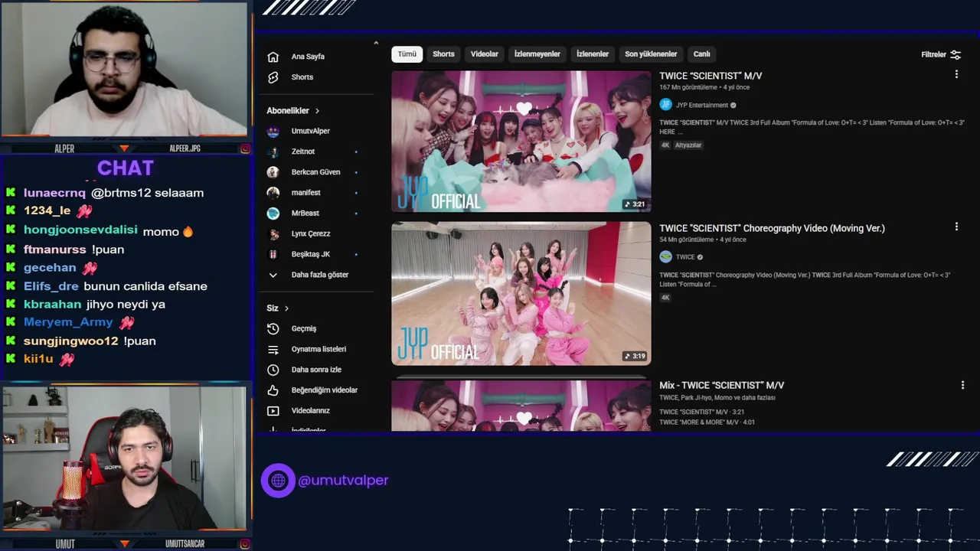
Task: Open more options for Mix TWICE SCIENTIST
Action: pos(962,385)
